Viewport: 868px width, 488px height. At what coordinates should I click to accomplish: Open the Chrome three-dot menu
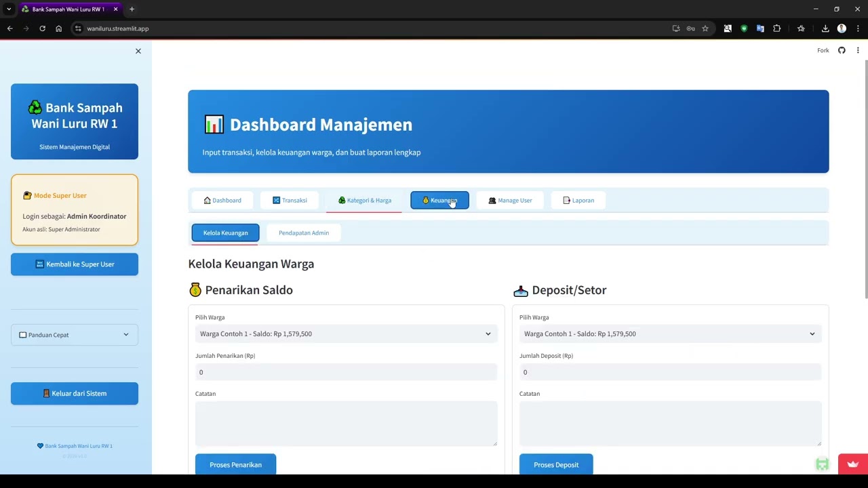858,28
